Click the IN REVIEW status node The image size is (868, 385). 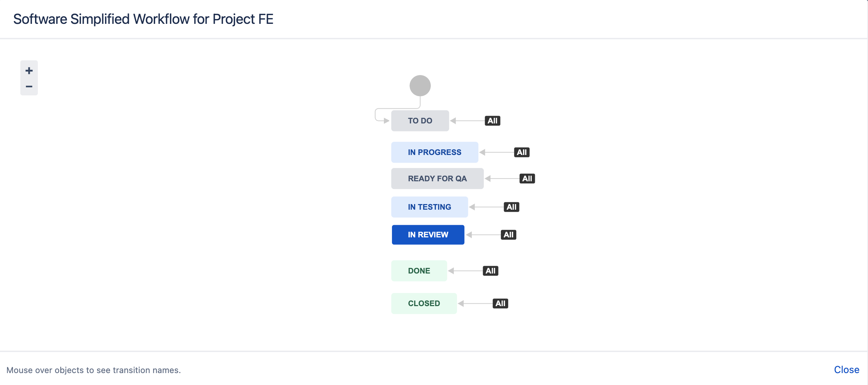[x=428, y=235]
